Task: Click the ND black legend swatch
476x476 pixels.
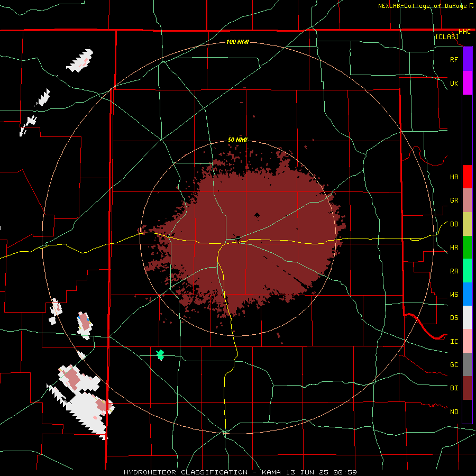Action: tap(467, 411)
